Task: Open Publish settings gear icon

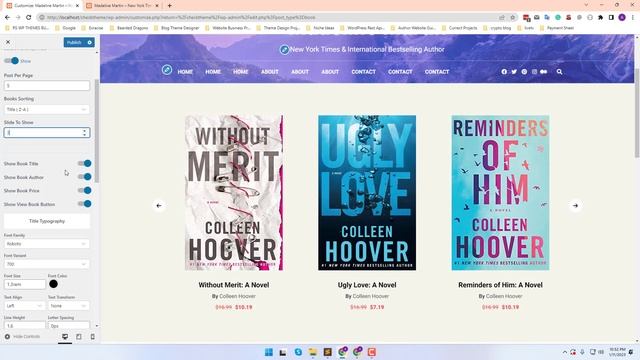Action: point(90,42)
